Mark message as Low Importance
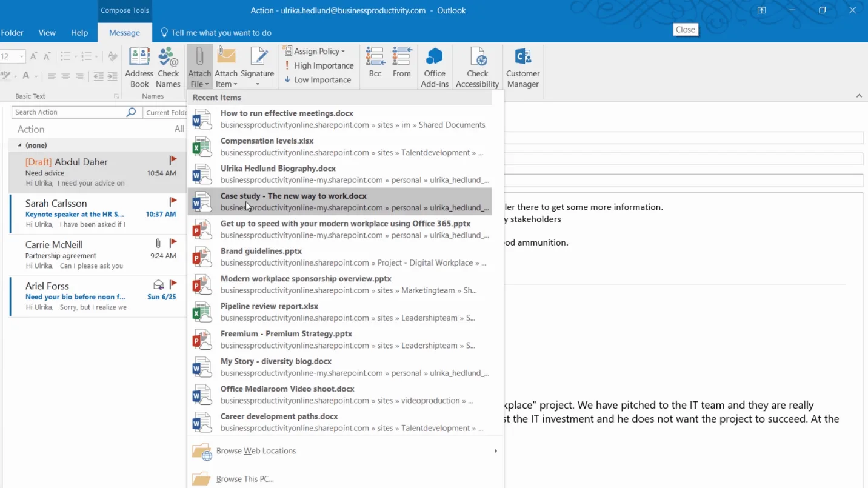The height and width of the screenshot is (488, 868). tap(318, 79)
